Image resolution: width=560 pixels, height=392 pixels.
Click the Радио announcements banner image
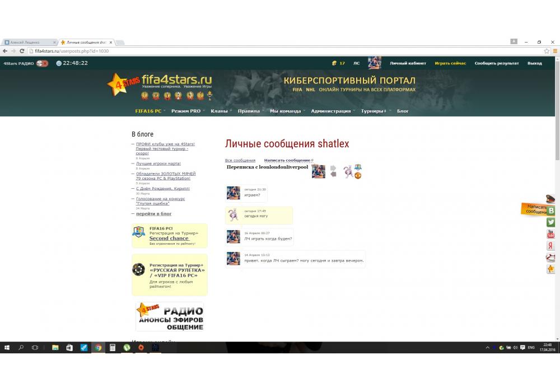tap(170, 317)
